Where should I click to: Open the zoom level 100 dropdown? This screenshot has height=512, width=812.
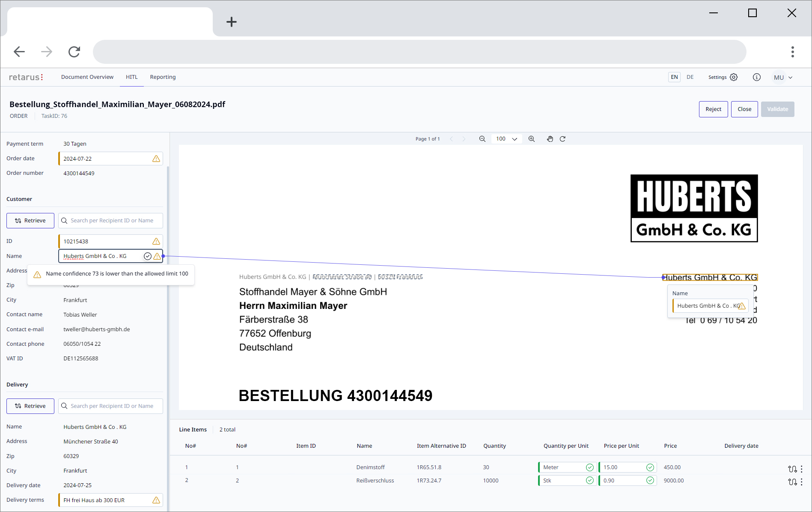pos(506,139)
